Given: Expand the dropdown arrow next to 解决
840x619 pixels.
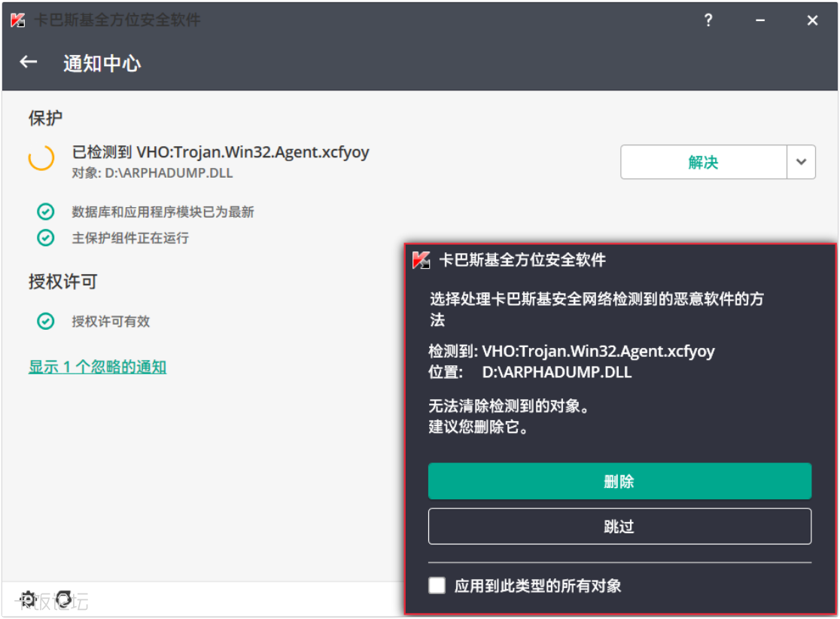Looking at the screenshot, I should [x=801, y=162].
